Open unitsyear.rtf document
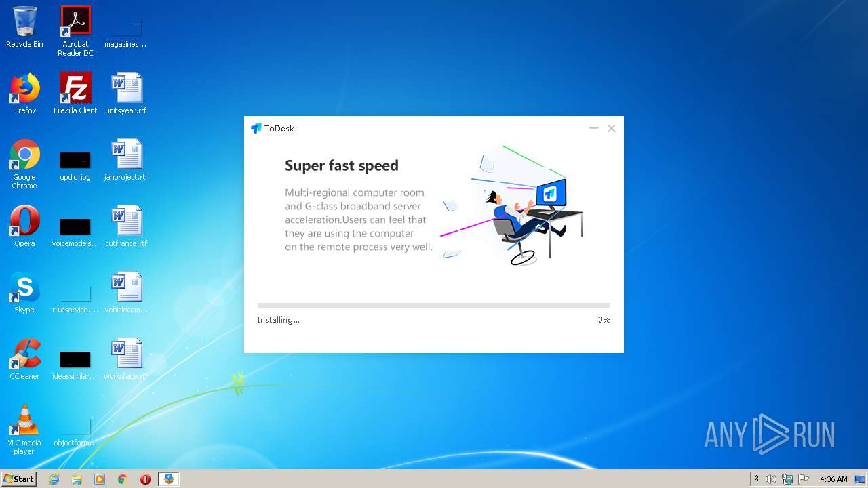Viewport: 868px width, 488px height. click(x=126, y=94)
